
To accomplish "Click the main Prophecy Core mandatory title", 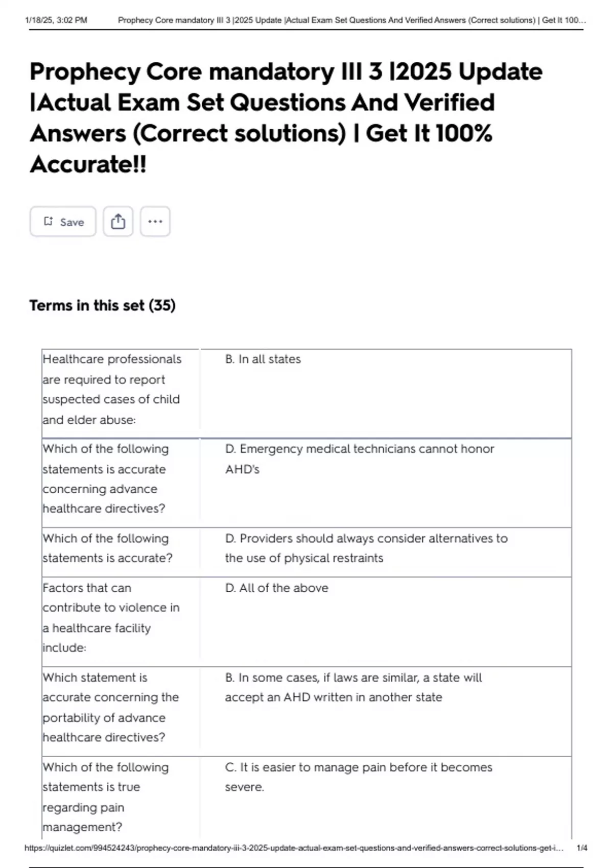I will click(x=286, y=117).
